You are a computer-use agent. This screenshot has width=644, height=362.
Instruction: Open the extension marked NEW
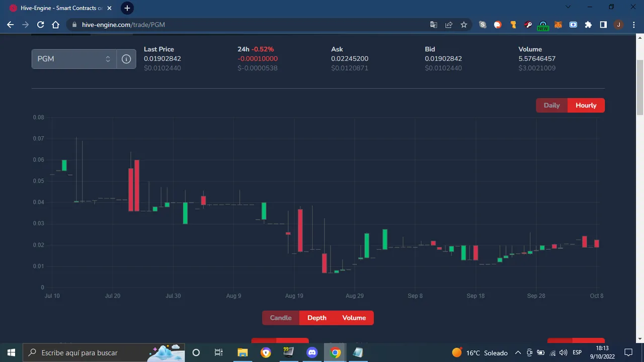coord(543,25)
